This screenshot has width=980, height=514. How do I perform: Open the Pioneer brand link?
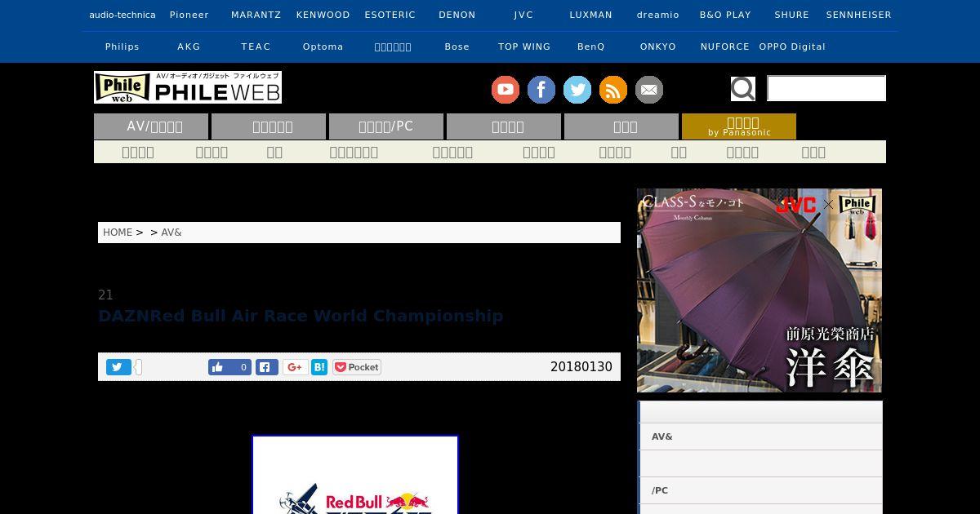[189, 15]
